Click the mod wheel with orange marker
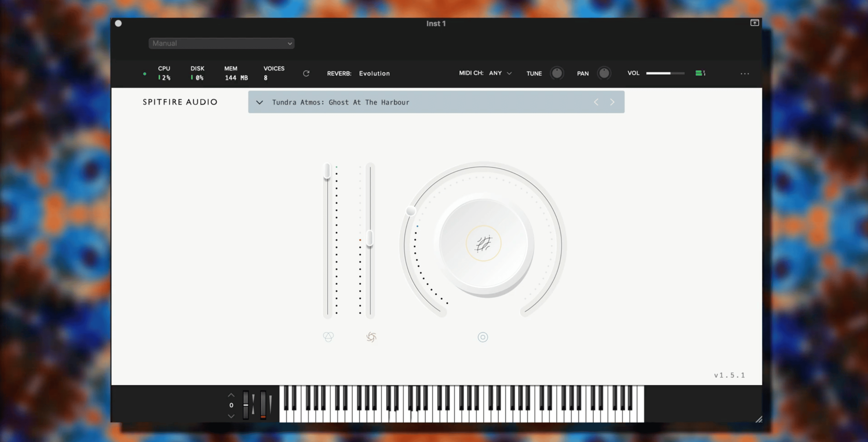 pos(263,405)
